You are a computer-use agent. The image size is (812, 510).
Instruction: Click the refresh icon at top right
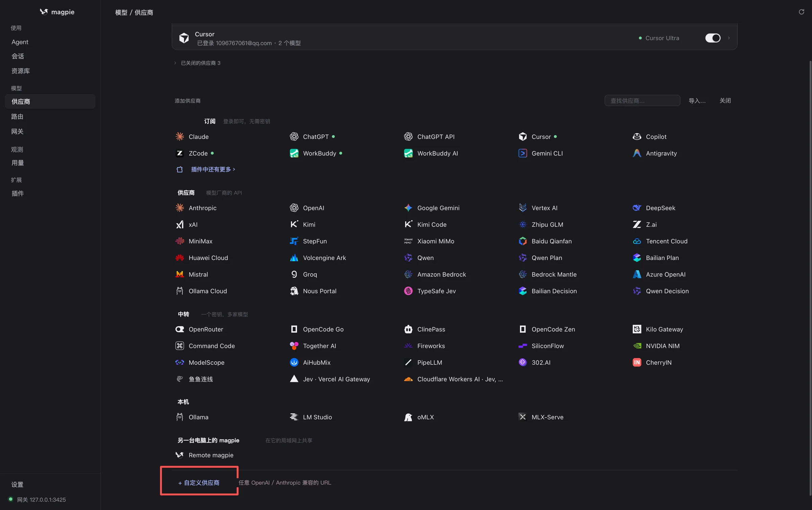coord(801,12)
